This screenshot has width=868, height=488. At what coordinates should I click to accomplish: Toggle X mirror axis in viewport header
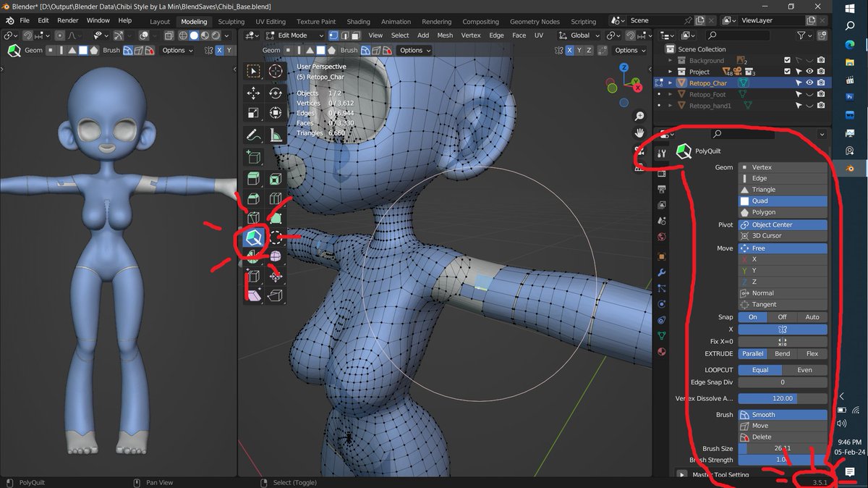[569, 50]
